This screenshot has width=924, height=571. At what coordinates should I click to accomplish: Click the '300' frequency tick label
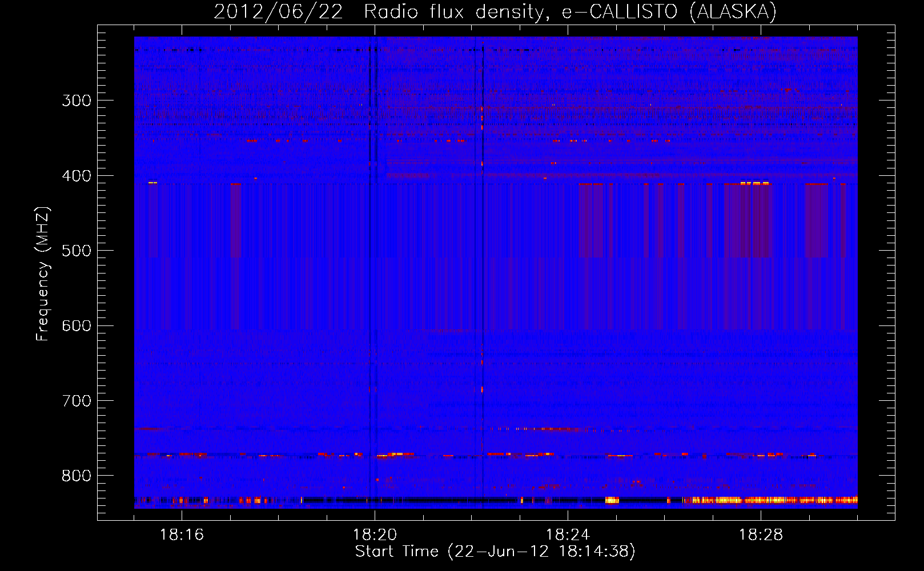[x=77, y=100]
